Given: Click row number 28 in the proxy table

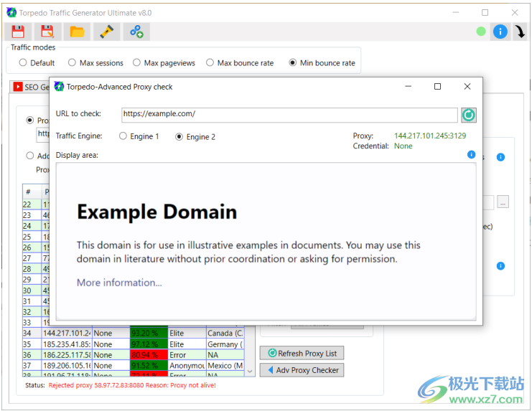Looking at the screenshot, I should point(32,269).
